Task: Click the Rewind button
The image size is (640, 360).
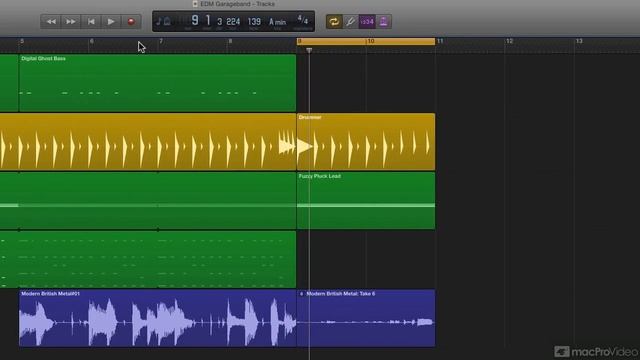Action: point(51,22)
